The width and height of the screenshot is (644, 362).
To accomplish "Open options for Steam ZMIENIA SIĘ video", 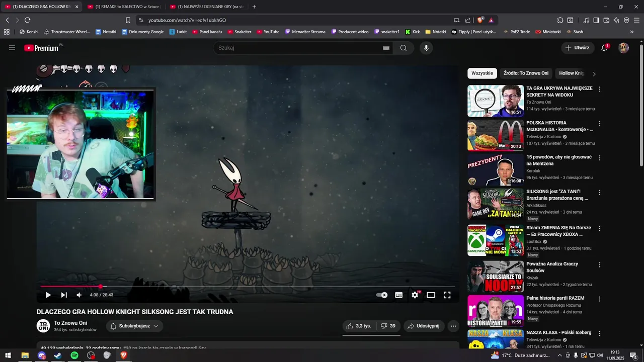I will pyautogui.click(x=599, y=228).
